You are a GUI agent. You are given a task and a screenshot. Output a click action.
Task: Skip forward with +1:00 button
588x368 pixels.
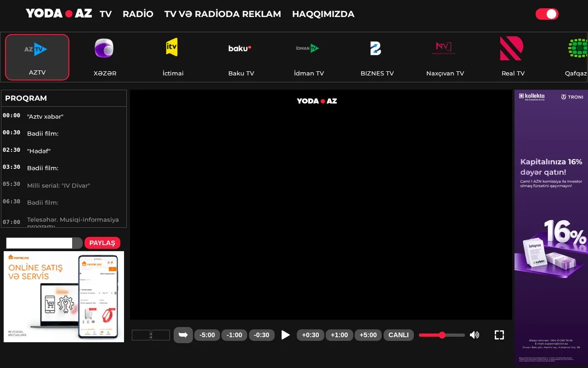[339, 335]
